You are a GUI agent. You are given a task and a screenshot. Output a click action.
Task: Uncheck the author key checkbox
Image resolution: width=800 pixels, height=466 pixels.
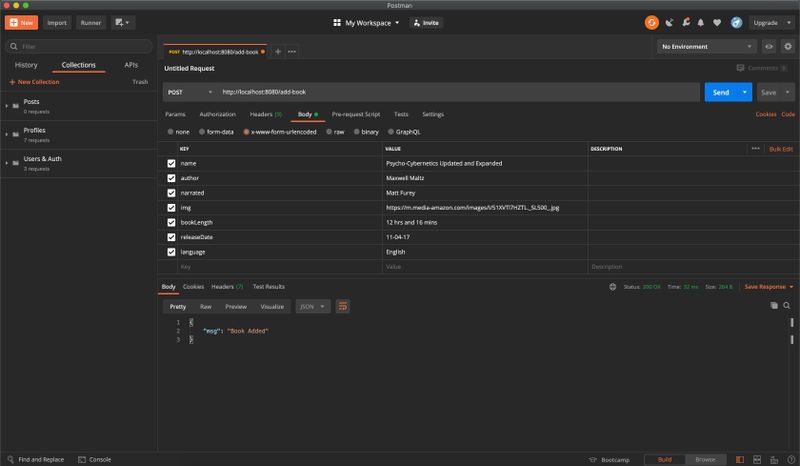point(171,178)
